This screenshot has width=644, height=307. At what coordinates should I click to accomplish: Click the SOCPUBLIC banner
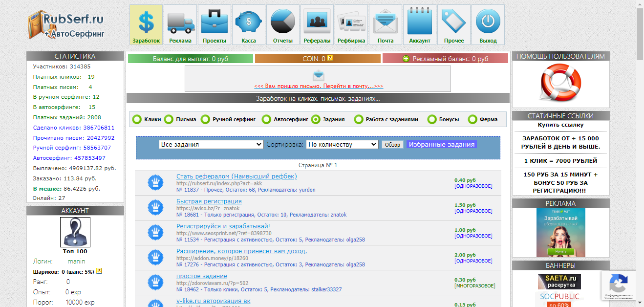(x=560, y=299)
